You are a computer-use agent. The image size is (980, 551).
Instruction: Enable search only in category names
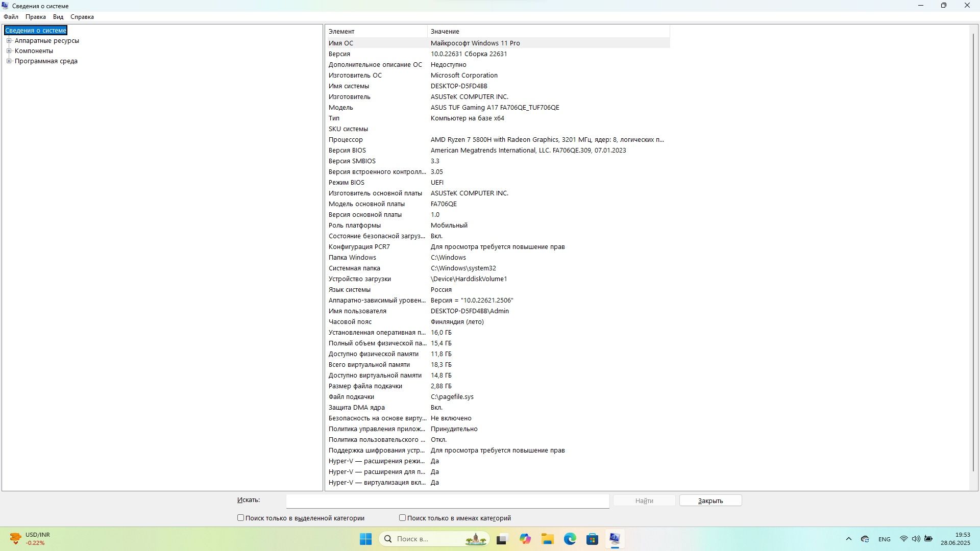(x=402, y=518)
